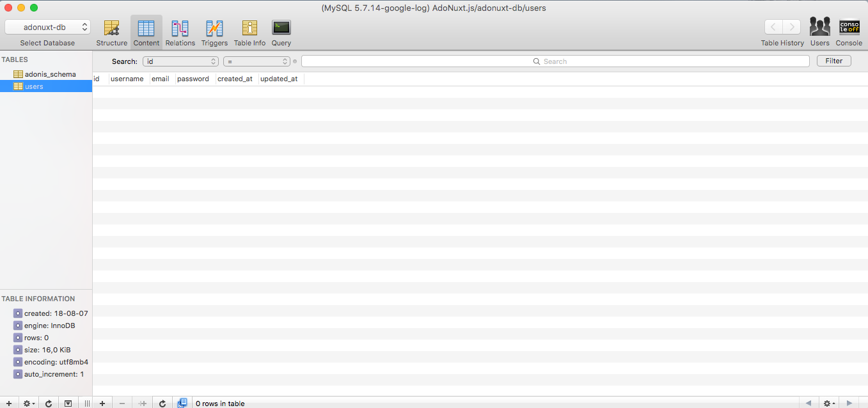The height and width of the screenshot is (408, 868).
Task: Open the search column dropdown showing id
Action: pyautogui.click(x=180, y=61)
